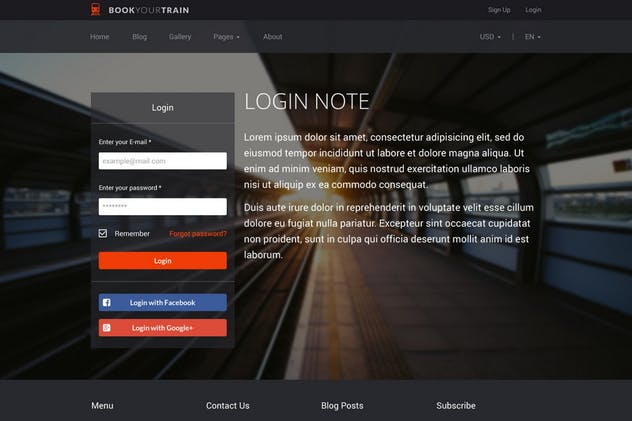Open the About menu item
The image size is (632, 421).
pyautogui.click(x=272, y=37)
